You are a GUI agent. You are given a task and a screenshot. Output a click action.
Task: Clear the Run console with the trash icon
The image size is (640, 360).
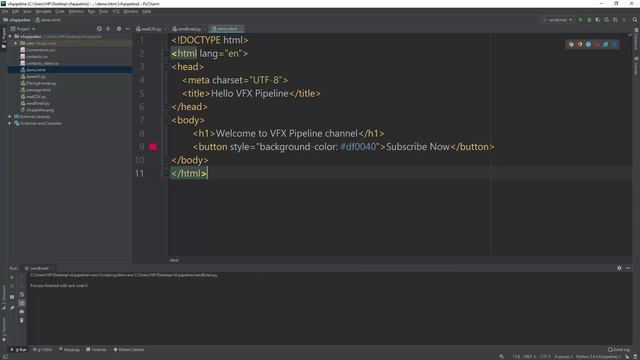click(22, 320)
